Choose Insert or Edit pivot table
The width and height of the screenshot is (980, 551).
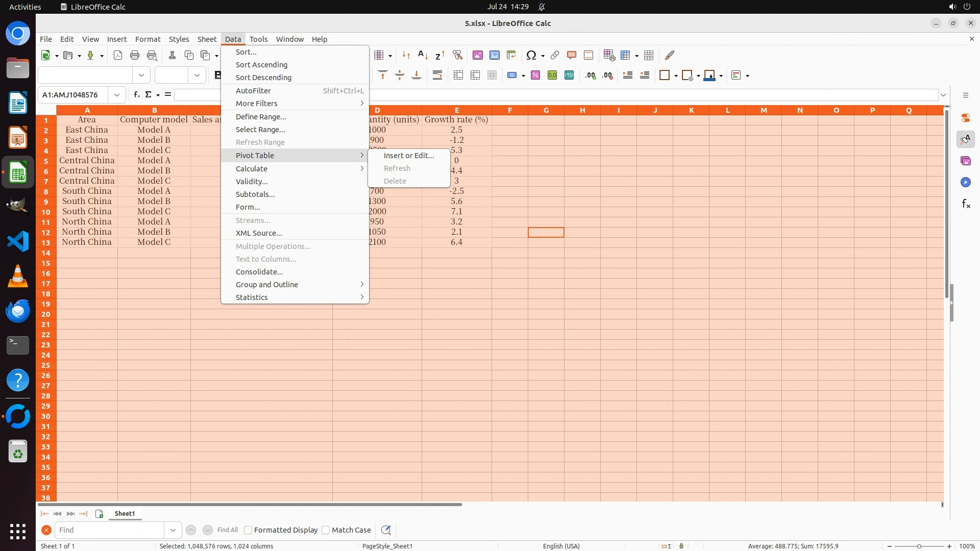coord(408,156)
